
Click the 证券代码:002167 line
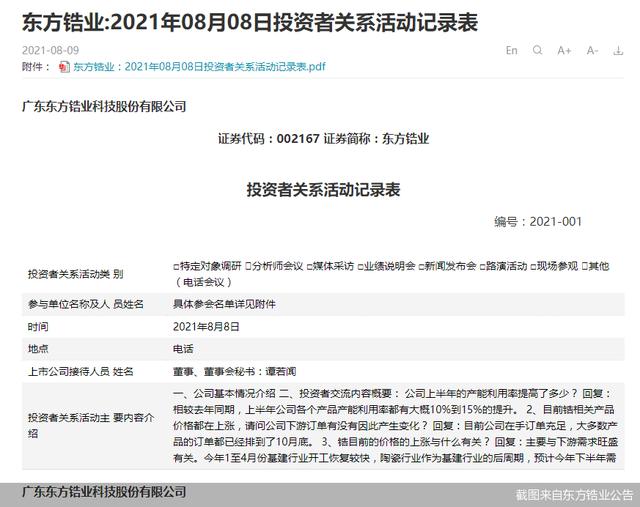[323, 139]
